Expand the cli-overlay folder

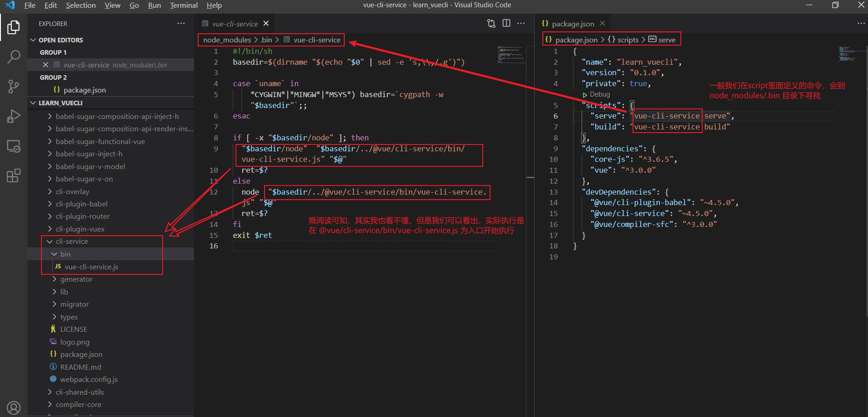tap(72, 192)
